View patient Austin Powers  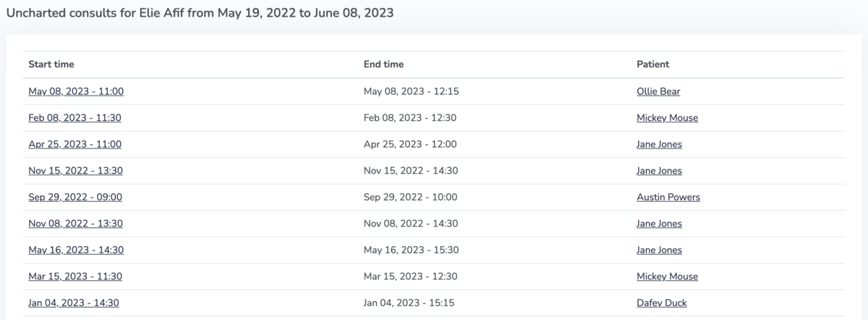tap(668, 198)
